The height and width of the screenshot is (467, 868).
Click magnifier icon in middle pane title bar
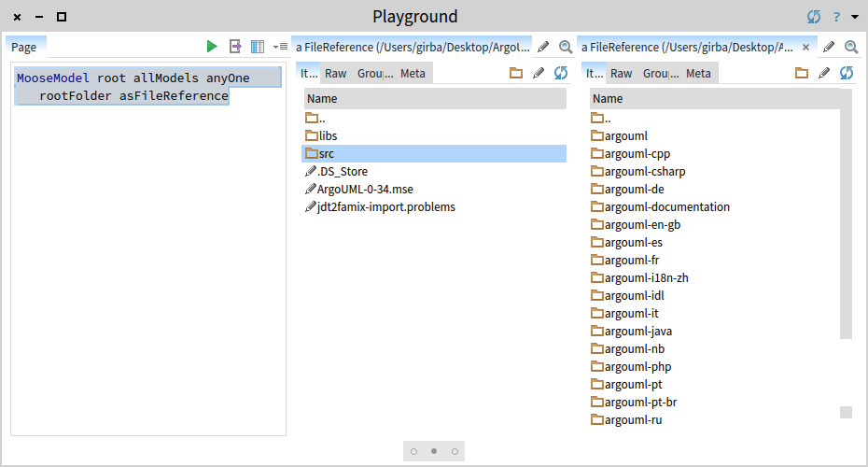(566, 47)
